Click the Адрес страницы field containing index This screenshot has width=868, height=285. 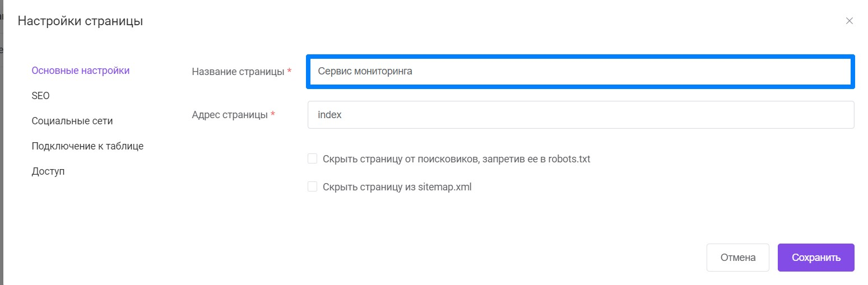click(581, 115)
